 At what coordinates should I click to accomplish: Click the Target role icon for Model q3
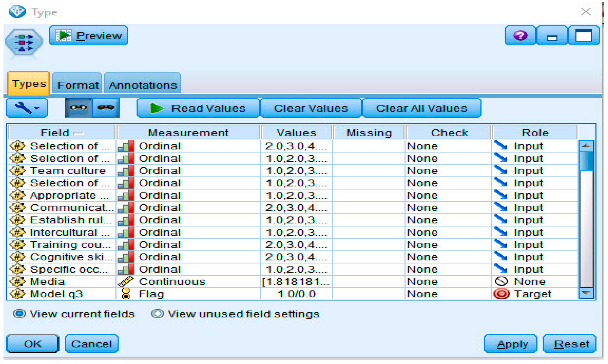(x=501, y=294)
